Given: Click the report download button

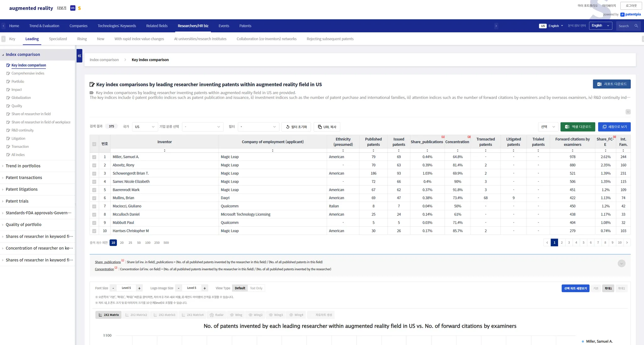Looking at the screenshot, I should pos(612,84).
